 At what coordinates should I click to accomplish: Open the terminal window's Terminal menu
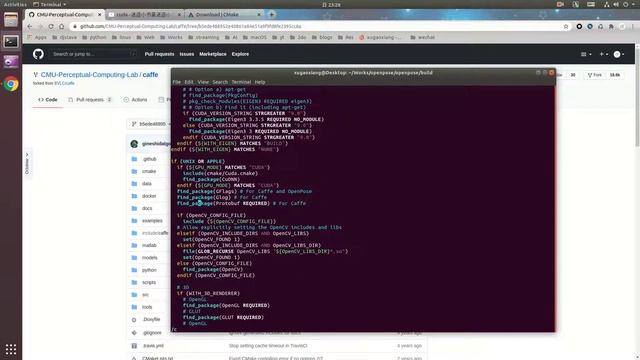[241, 82]
